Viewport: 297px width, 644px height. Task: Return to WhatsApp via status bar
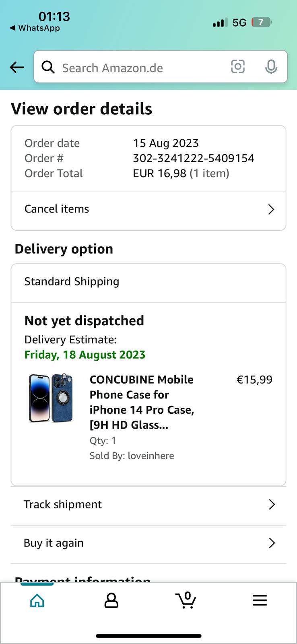pos(35,28)
